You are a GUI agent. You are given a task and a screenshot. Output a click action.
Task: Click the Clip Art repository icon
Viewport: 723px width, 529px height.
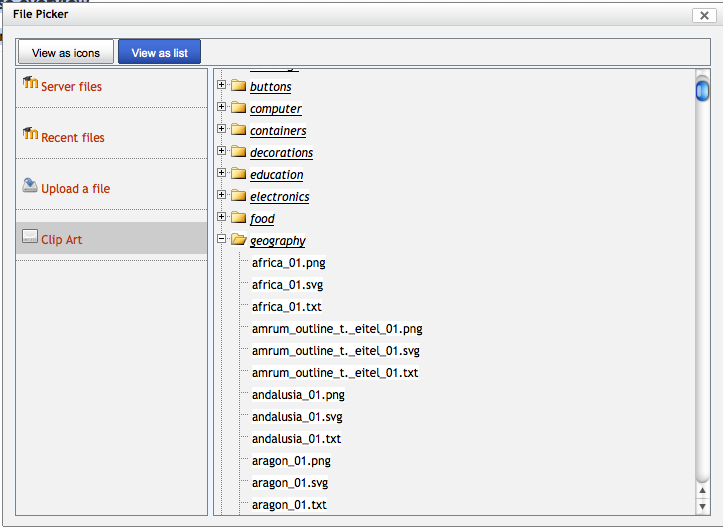30,238
